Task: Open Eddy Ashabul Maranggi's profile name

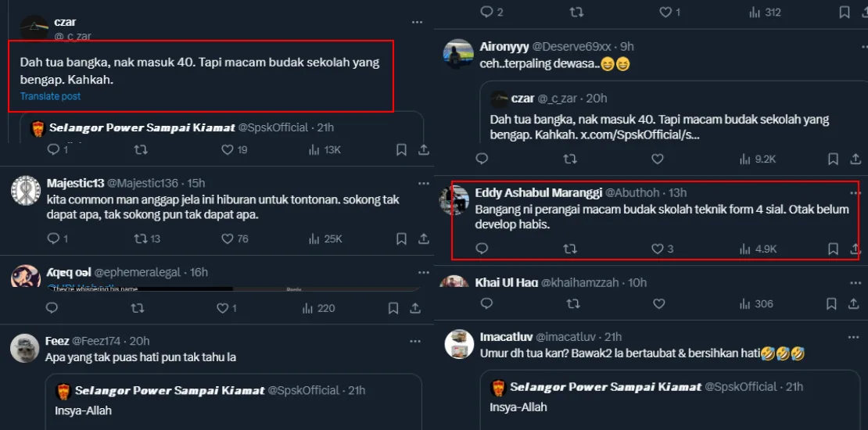Action: pos(538,192)
